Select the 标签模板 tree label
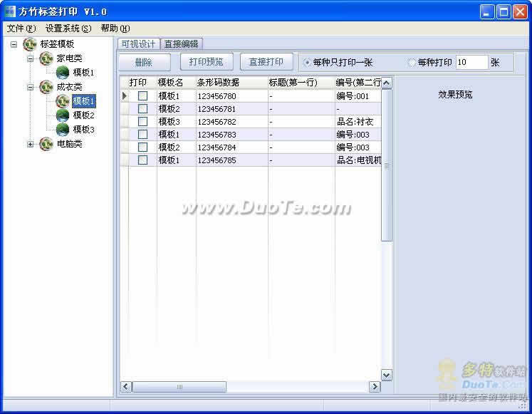Screen dimensions: 532x414 [x=57, y=44]
